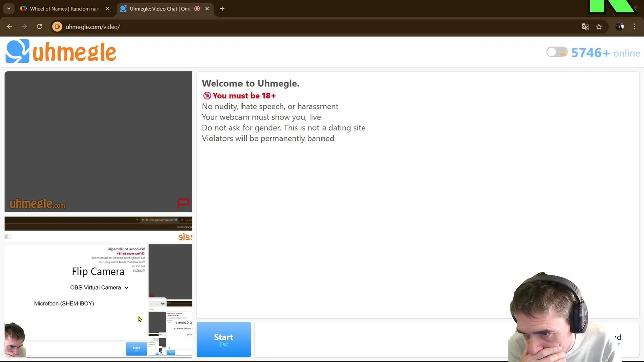The width and height of the screenshot is (644, 362).
Task: Click the 'Violators will be permanently banned' text
Action: (x=268, y=138)
